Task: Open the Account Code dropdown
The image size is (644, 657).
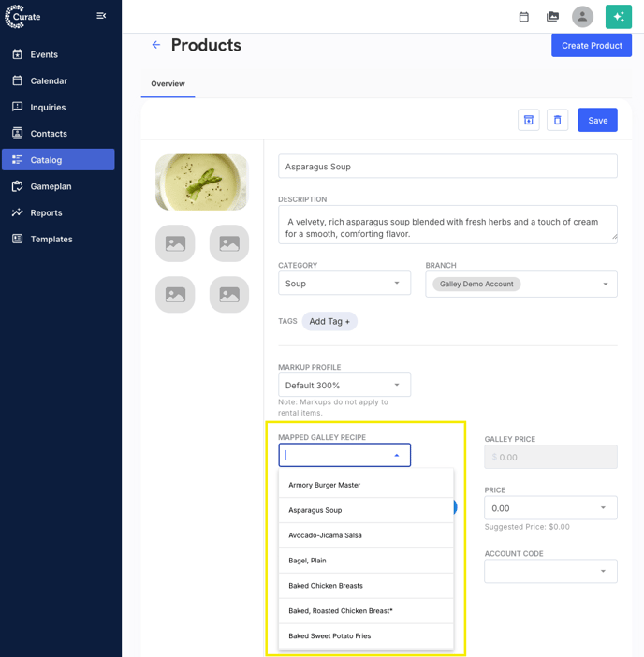Action: [x=550, y=571]
